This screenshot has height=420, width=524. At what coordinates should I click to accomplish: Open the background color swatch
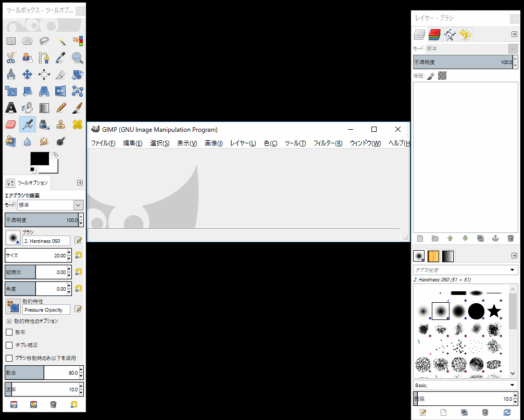[54, 169]
